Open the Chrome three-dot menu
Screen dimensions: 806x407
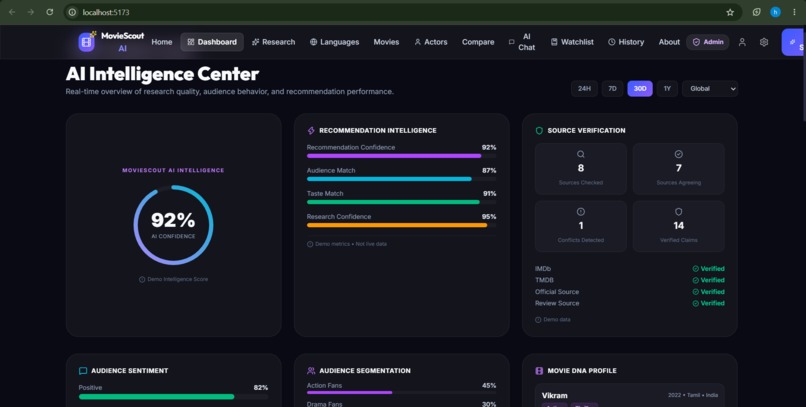coord(794,12)
